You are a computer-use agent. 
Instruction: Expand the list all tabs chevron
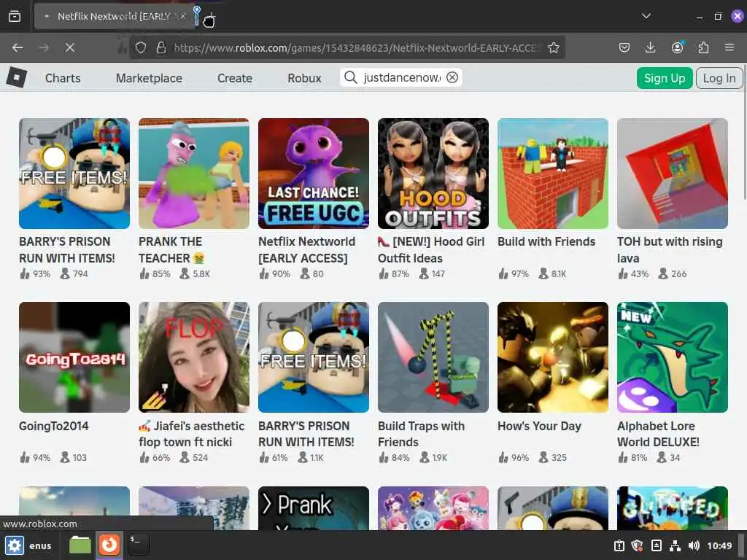[x=646, y=16]
